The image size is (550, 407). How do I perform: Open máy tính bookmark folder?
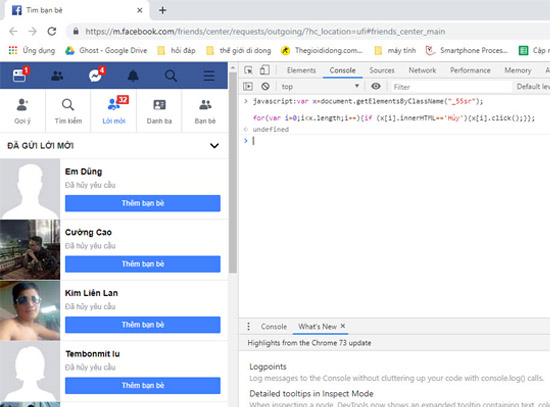pyautogui.click(x=395, y=51)
